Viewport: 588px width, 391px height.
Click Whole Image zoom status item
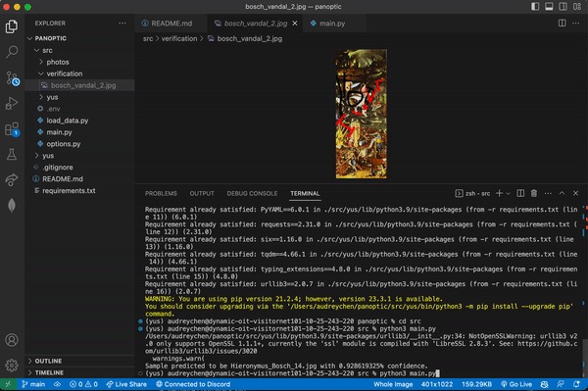393,384
